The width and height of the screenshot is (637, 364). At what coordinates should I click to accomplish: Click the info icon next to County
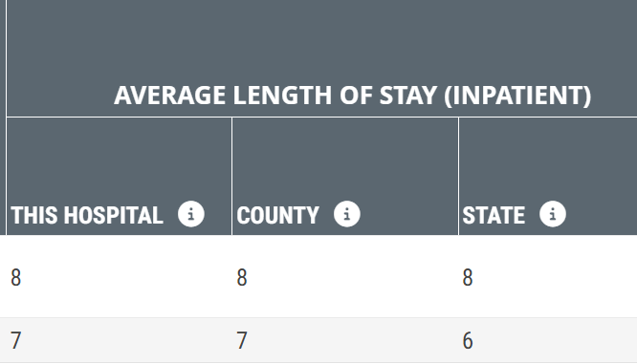[347, 214]
